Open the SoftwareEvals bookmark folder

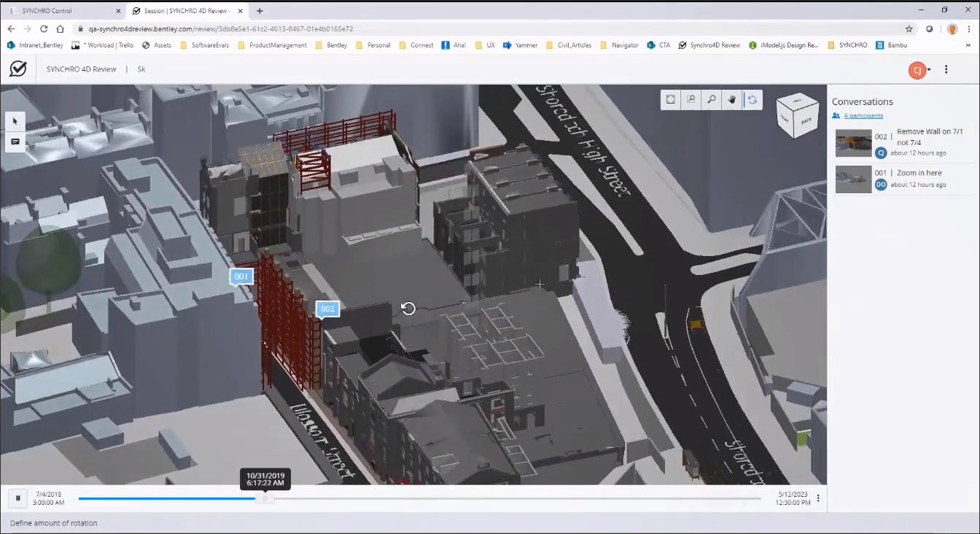(x=204, y=45)
